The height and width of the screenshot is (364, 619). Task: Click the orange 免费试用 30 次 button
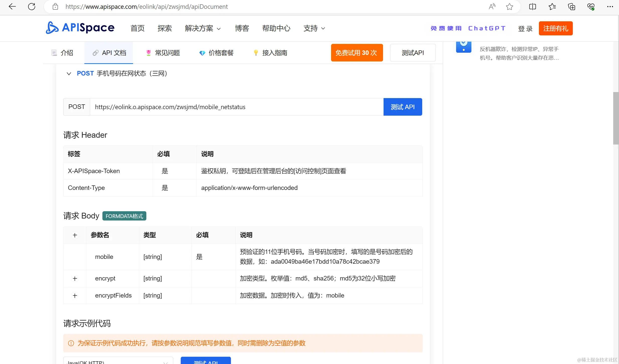[357, 53]
